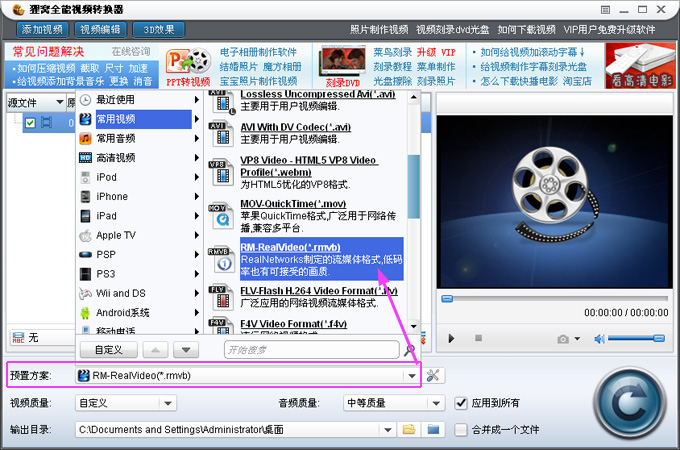Click the app logo in title bar
The image size is (680, 450).
pyautogui.click(x=17, y=9)
